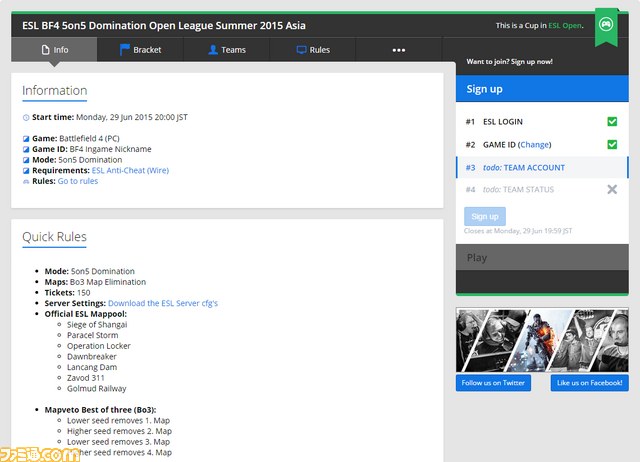Click the Teams person icon

213,50
